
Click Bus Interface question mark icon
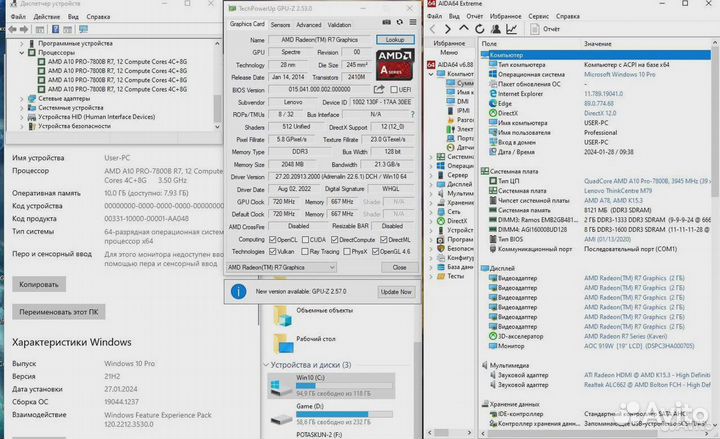pyautogui.click(x=412, y=114)
